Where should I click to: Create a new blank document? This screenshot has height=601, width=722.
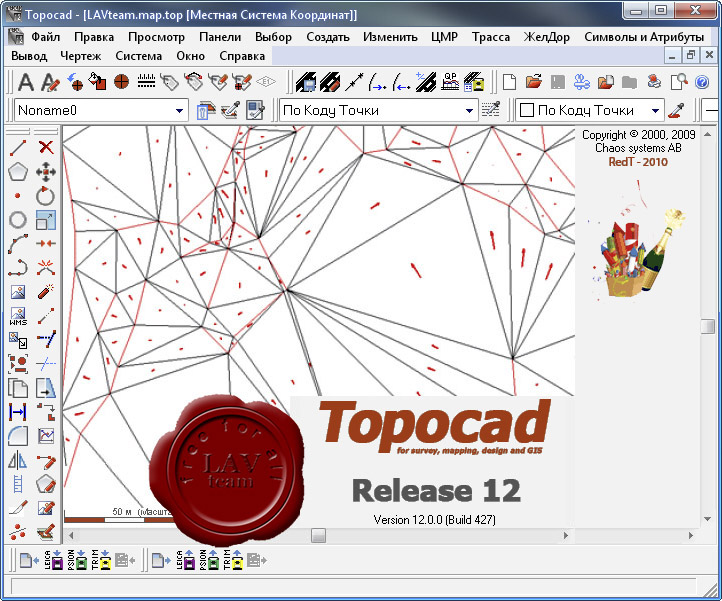[509, 82]
